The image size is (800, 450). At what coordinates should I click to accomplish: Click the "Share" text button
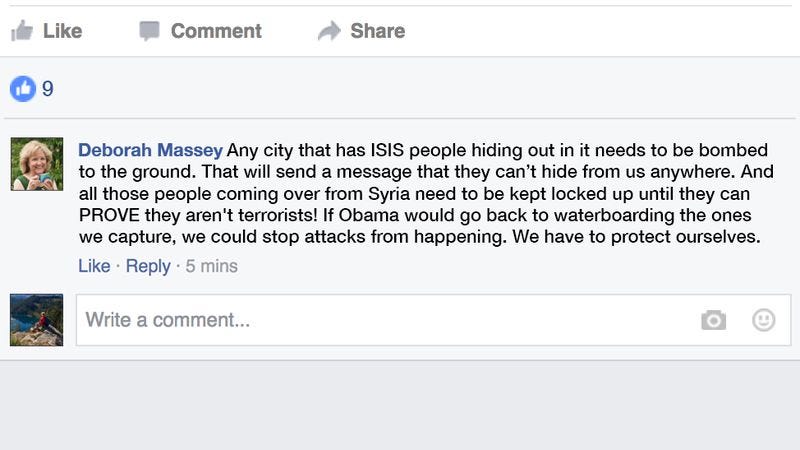point(378,31)
